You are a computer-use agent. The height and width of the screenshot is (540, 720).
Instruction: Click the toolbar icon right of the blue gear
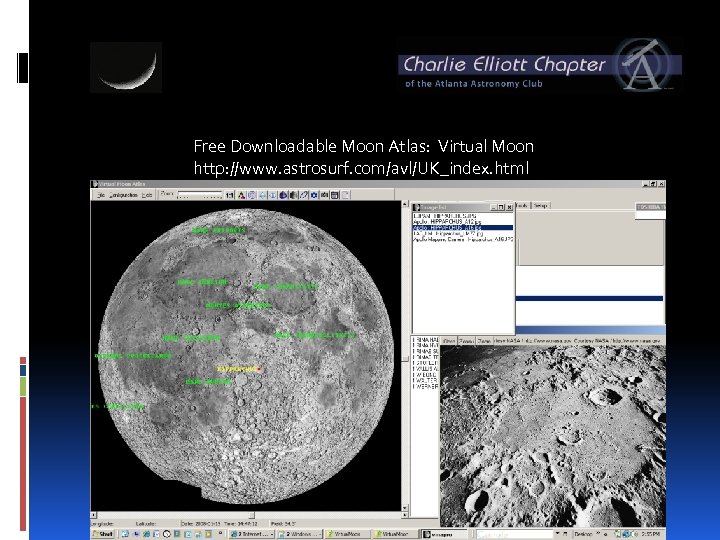(325, 195)
